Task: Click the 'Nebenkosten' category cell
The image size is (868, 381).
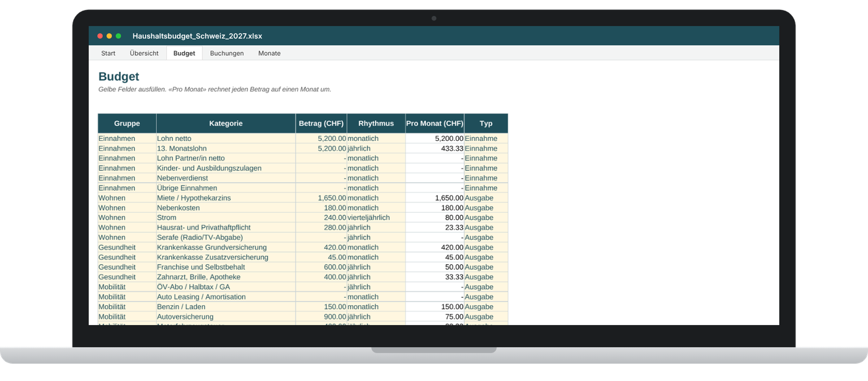Action: point(226,208)
